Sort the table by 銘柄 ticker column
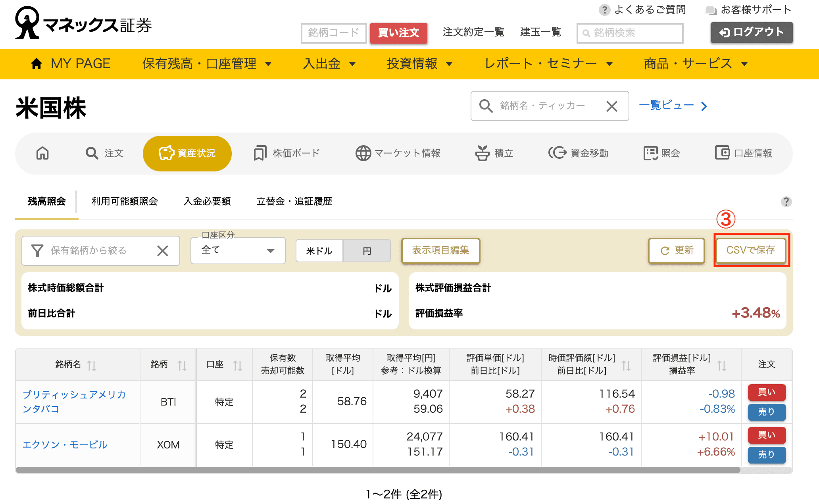The height and width of the screenshot is (504, 819). coord(182,365)
